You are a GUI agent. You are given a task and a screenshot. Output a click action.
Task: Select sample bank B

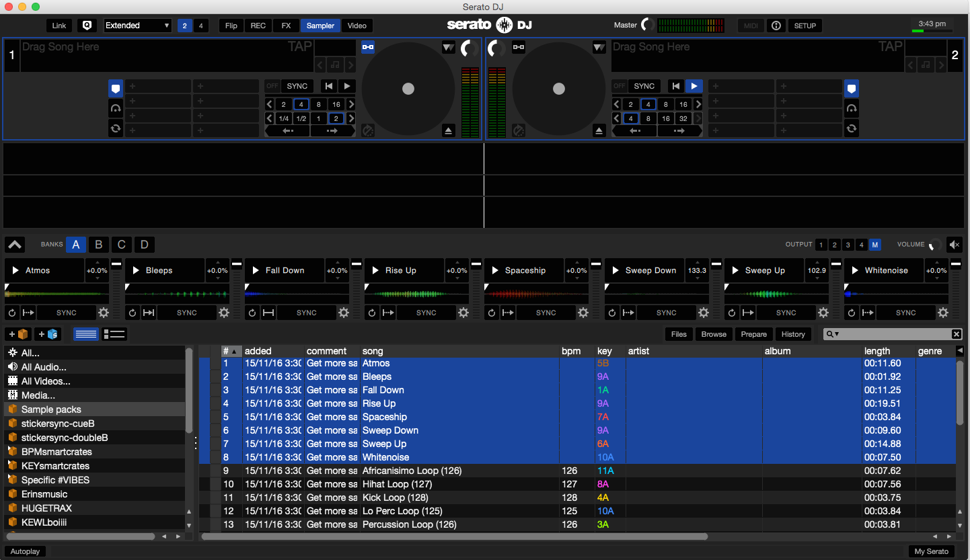tap(98, 245)
